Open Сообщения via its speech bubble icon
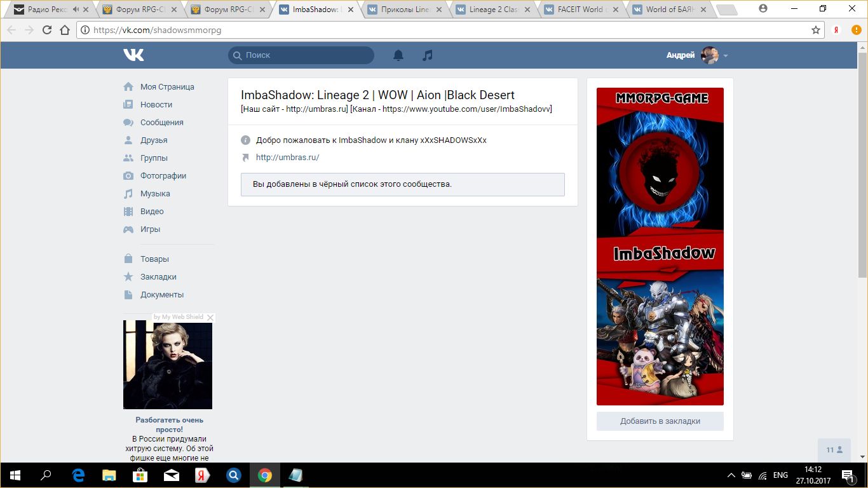This screenshot has height=488, width=868. point(128,123)
